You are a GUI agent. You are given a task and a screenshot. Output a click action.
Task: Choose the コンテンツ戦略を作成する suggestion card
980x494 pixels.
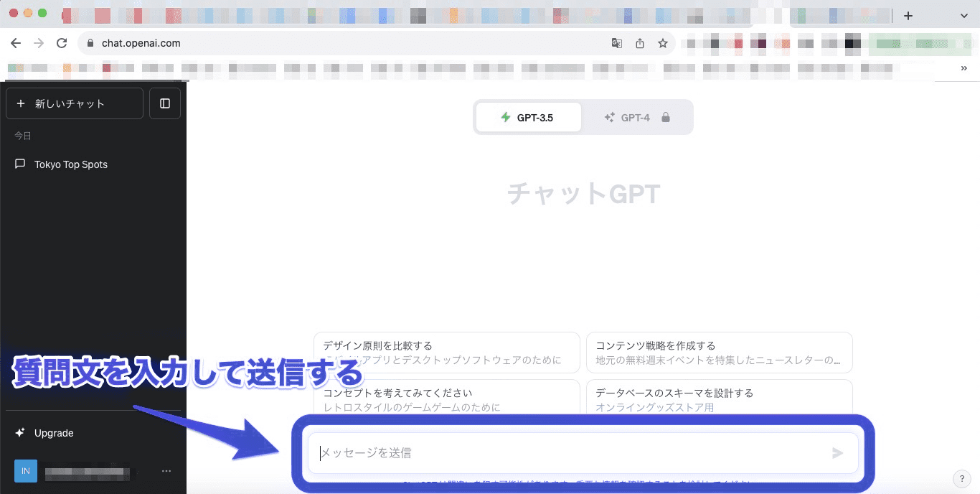[720, 353]
